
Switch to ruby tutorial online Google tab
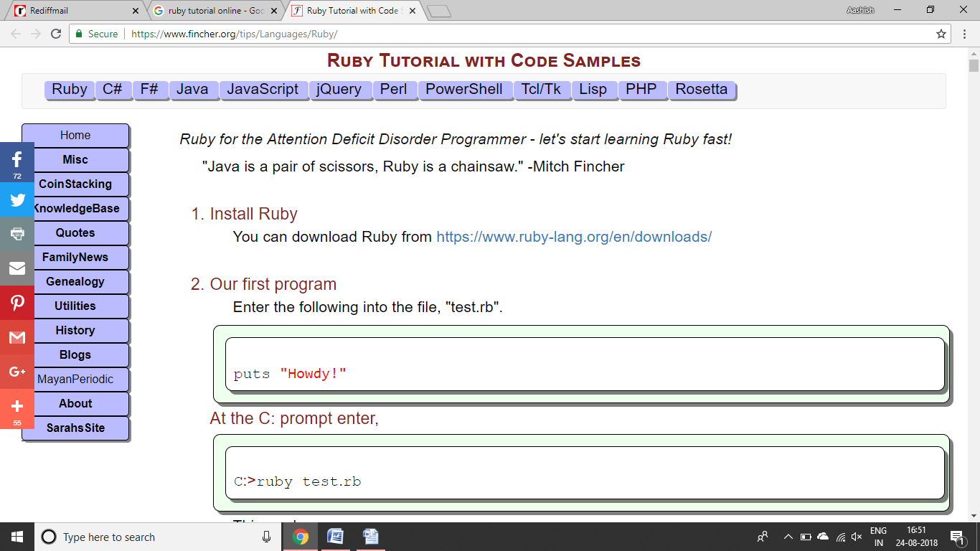point(215,11)
